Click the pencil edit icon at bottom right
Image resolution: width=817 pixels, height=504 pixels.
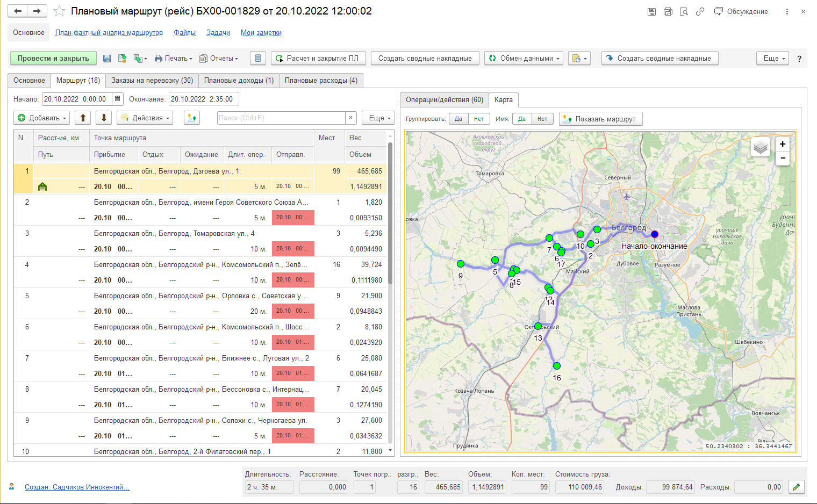tap(796, 487)
